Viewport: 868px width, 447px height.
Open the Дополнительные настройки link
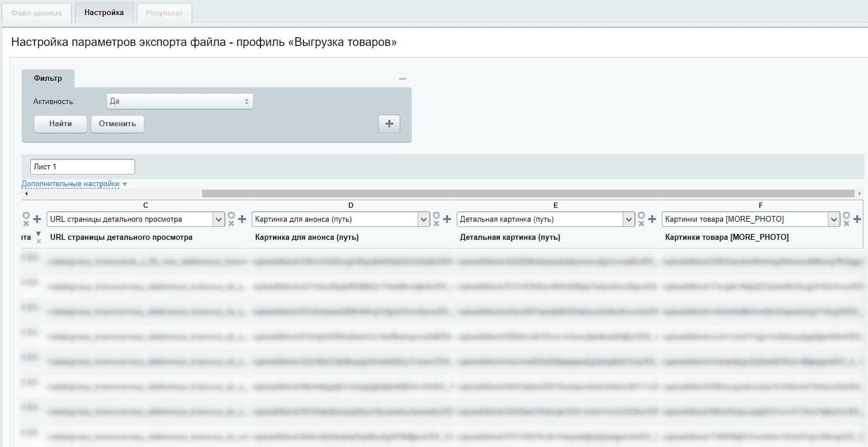[70, 184]
